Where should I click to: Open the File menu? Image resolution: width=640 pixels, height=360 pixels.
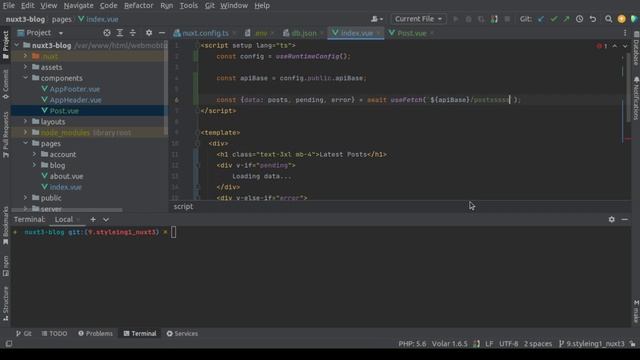pos(9,6)
